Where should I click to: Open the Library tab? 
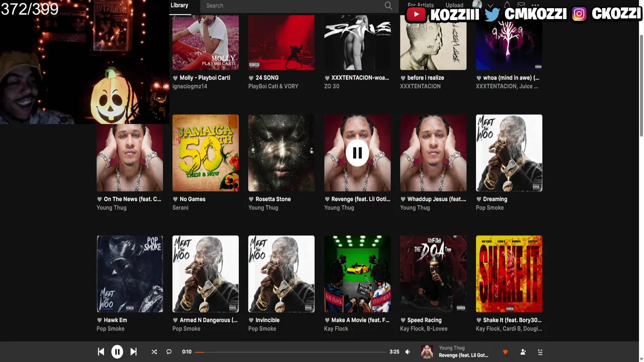pos(179,6)
